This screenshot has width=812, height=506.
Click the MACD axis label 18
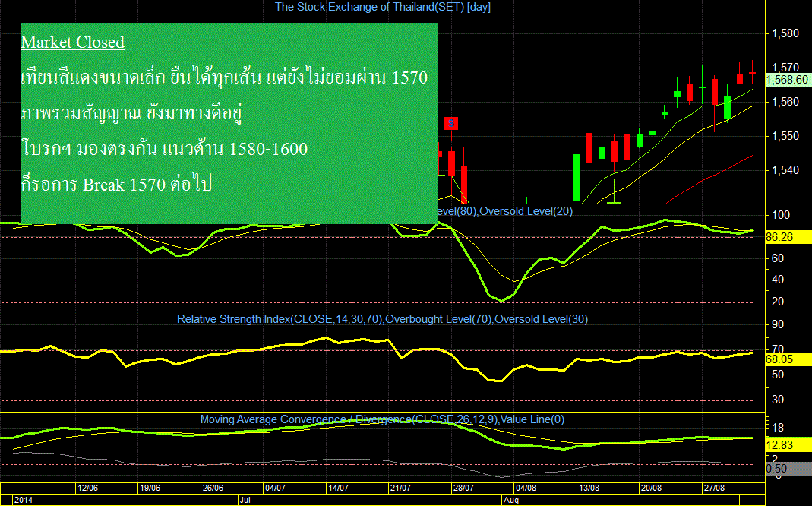778,429
